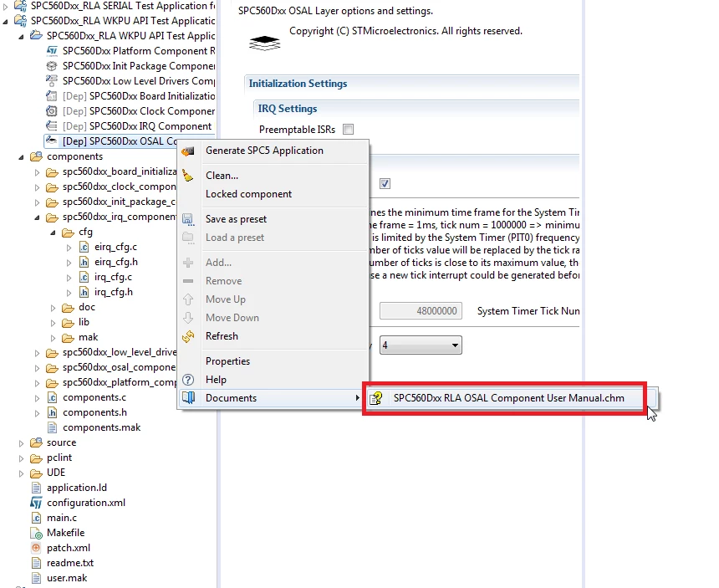Select the eirq_cfg.h file

(x=116, y=262)
